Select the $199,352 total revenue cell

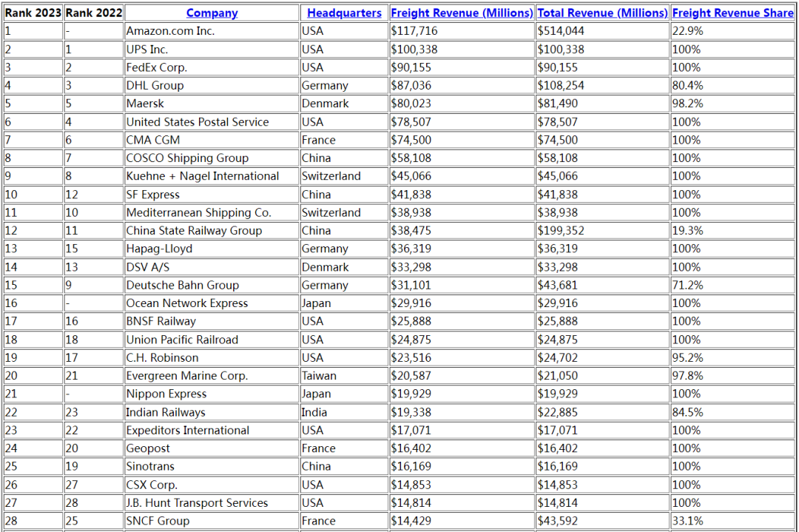tap(602, 231)
